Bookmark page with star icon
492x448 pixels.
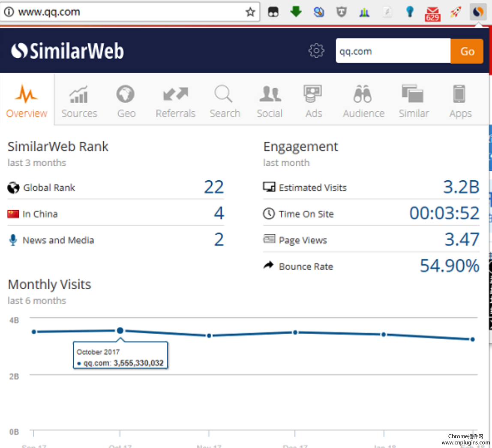click(x=250, y=12)
